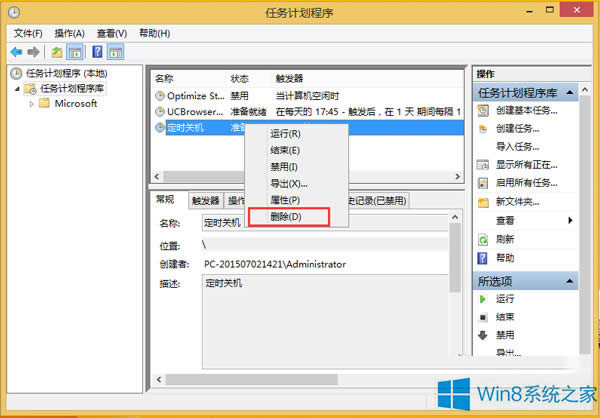The height and width of the screenshot is (418, 600).
Task: Toggle show/hide action pane toolbar icon
Action: pos(116,52)
